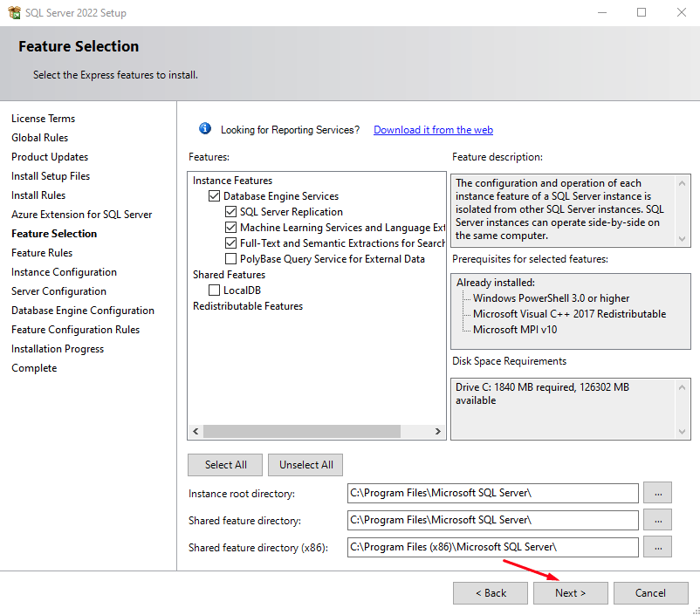
Task: Click the features list left scroll arrow
Action: (x=196, y=431)
